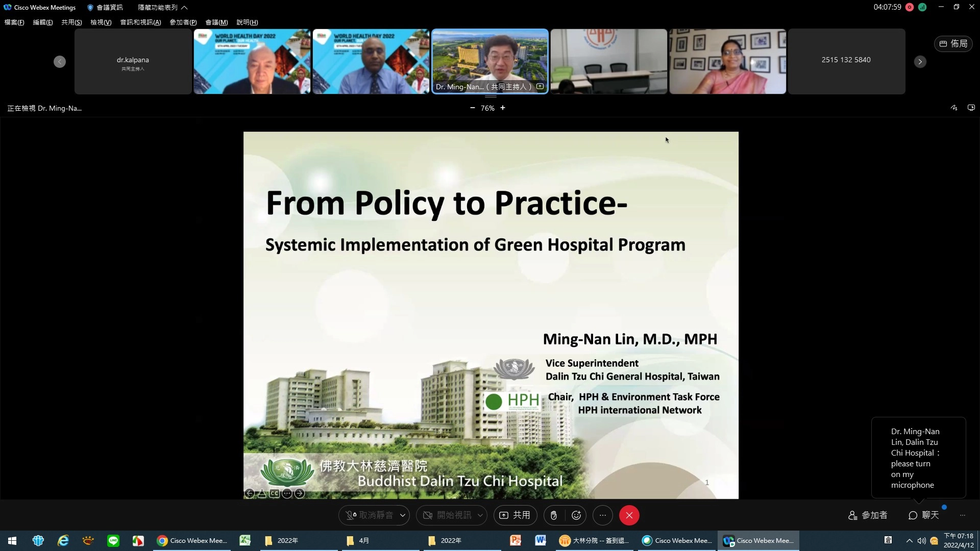Open the LINE app in taskbar
The image size is (980, 551).
[113, 541]
